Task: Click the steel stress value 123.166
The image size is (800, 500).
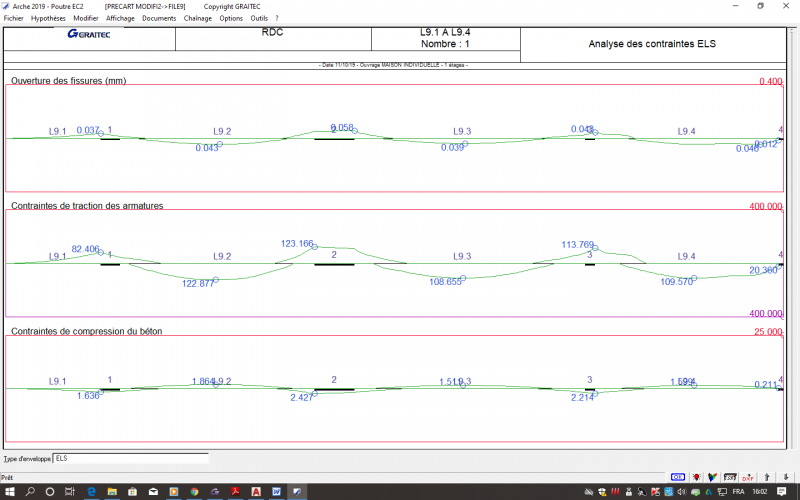Action: (x=297, y=244)
